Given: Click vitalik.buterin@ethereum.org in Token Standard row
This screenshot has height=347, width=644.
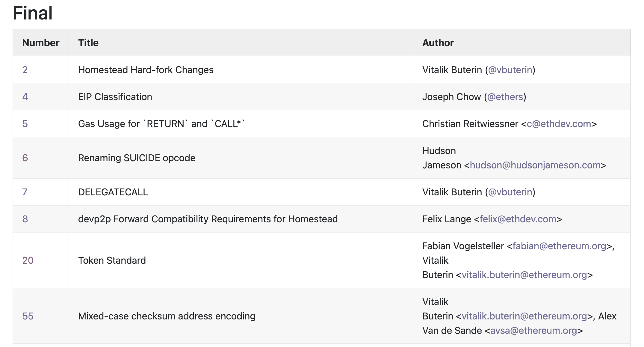Looking at the screenshot, I should (524, 275).
